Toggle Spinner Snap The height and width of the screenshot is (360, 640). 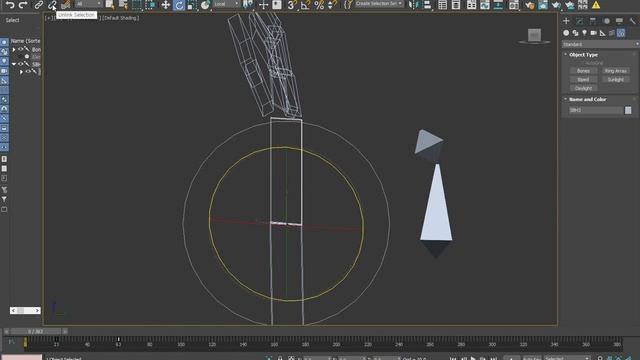[x=332, y=5]
